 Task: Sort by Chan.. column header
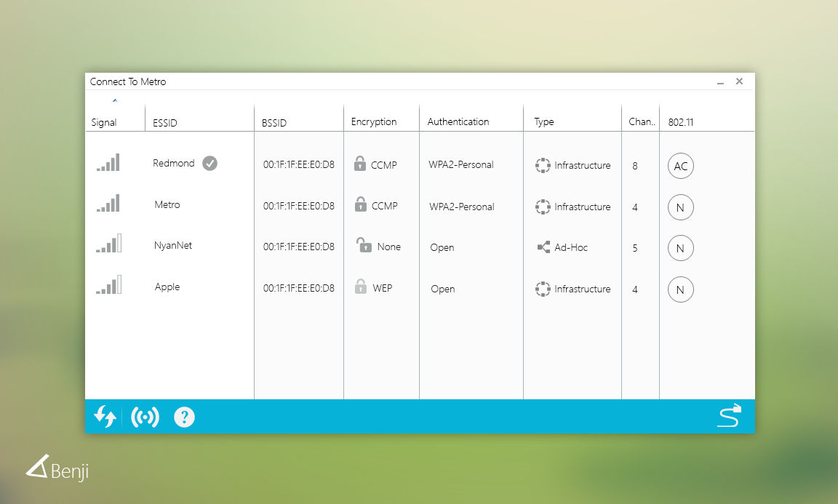pos(642,122)
